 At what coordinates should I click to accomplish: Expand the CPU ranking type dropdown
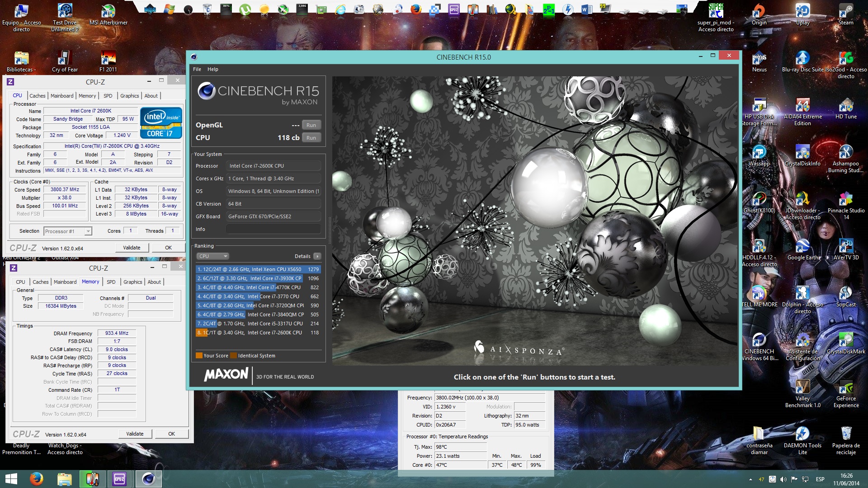(212, 256)
